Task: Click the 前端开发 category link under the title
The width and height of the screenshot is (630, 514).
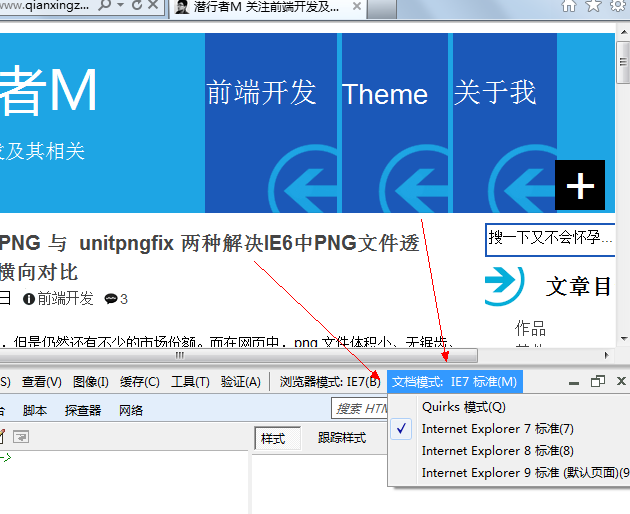Action: [x=65, y=299]
